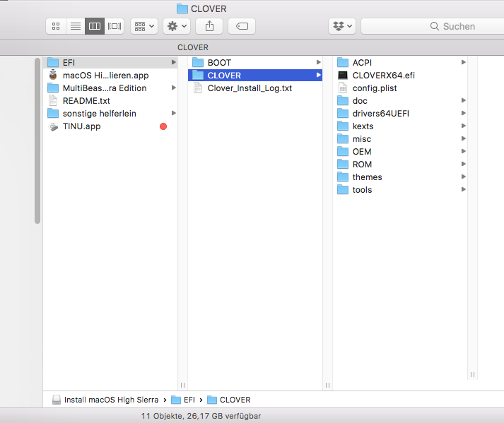Select macOS Hi...lieren.app installer

110,75
